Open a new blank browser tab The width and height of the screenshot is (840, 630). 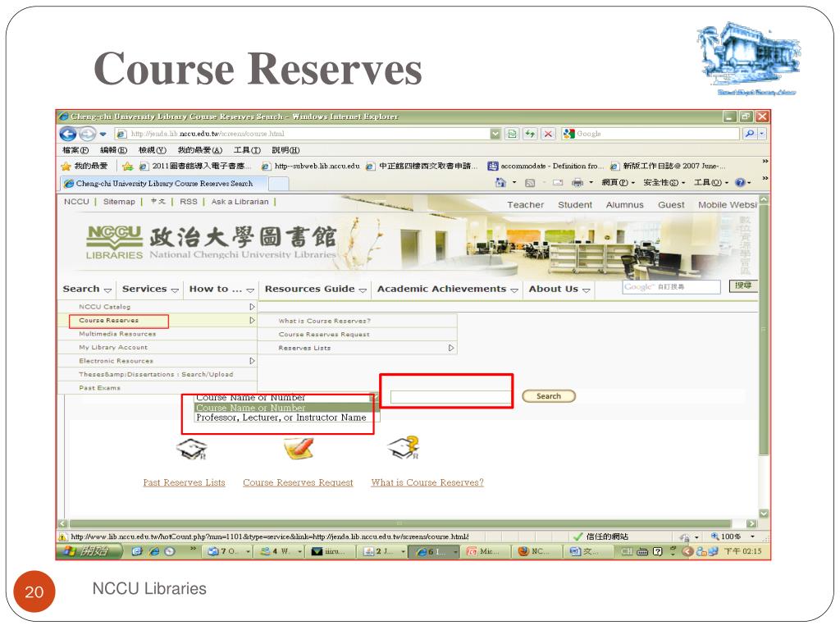point(279,184)
